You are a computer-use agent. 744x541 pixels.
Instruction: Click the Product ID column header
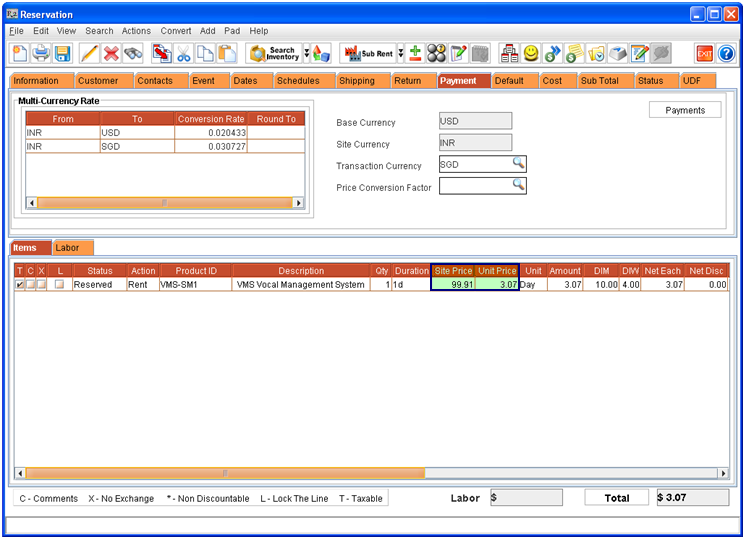click(196, 270)
